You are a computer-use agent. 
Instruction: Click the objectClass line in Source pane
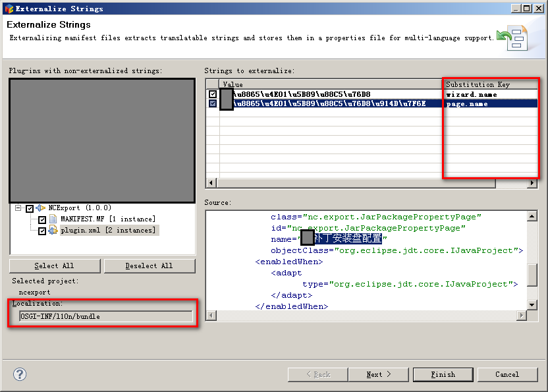397,251
